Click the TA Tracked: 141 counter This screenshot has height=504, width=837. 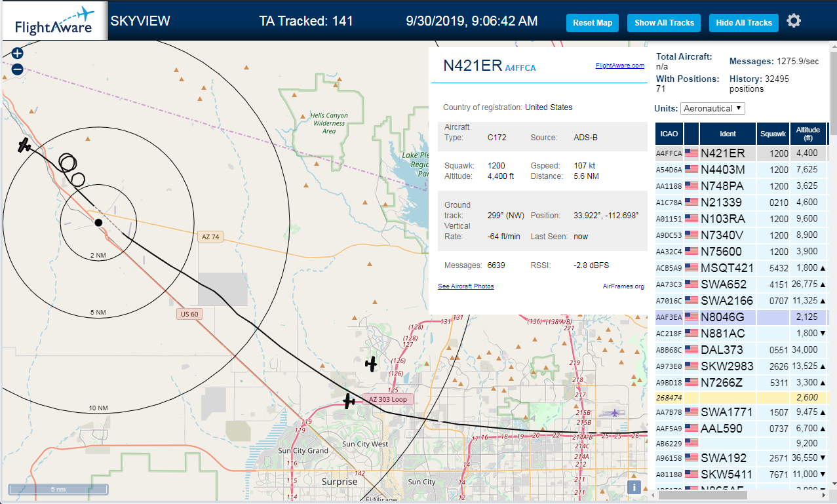point(306,21)
